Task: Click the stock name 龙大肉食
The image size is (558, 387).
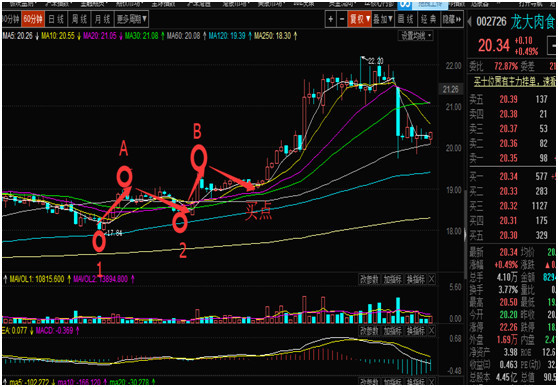Action: pyautogui.click(x=533, y=22)
